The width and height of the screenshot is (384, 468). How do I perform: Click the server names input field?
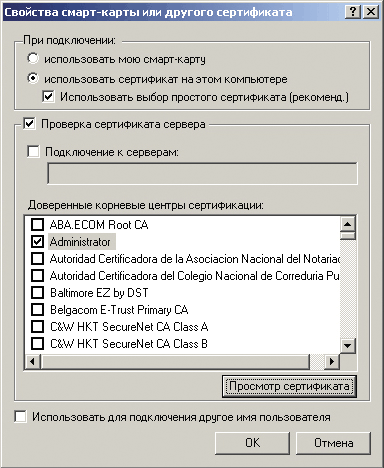click(x=202, y=173)
